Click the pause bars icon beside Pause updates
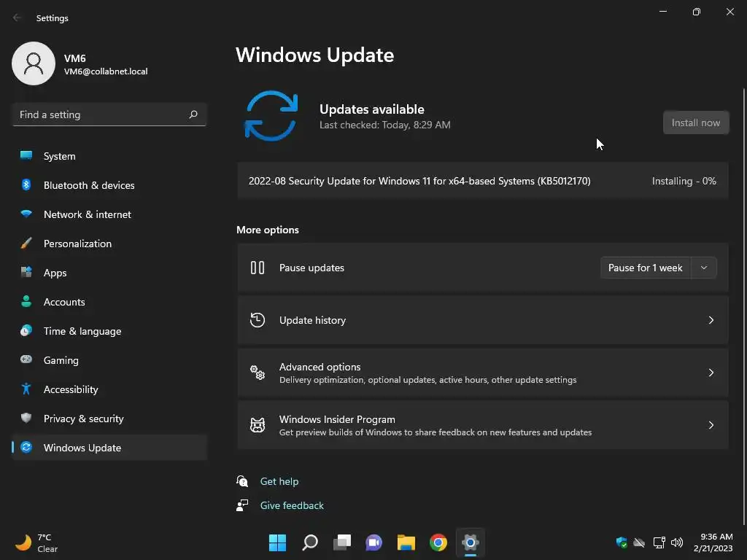747x560 pixels. [258, 268]
